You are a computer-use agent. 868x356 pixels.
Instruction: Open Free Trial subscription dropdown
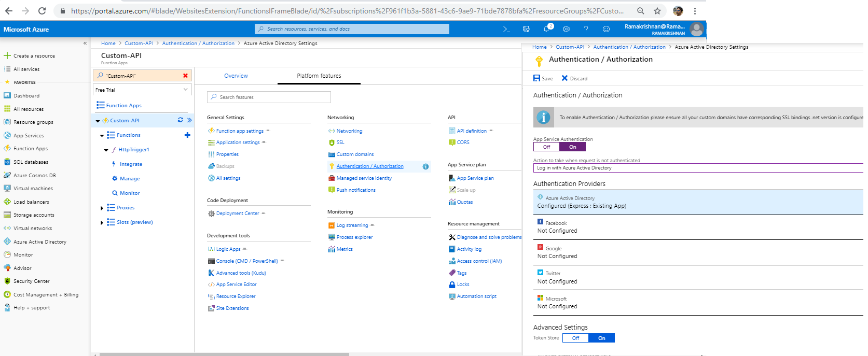(142, 90)
